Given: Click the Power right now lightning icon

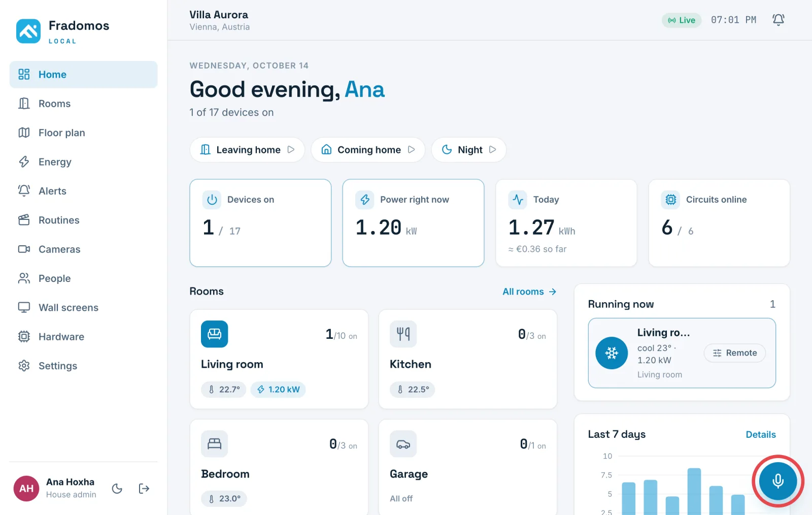Looking at the screenshot, I should pos(365,200).
